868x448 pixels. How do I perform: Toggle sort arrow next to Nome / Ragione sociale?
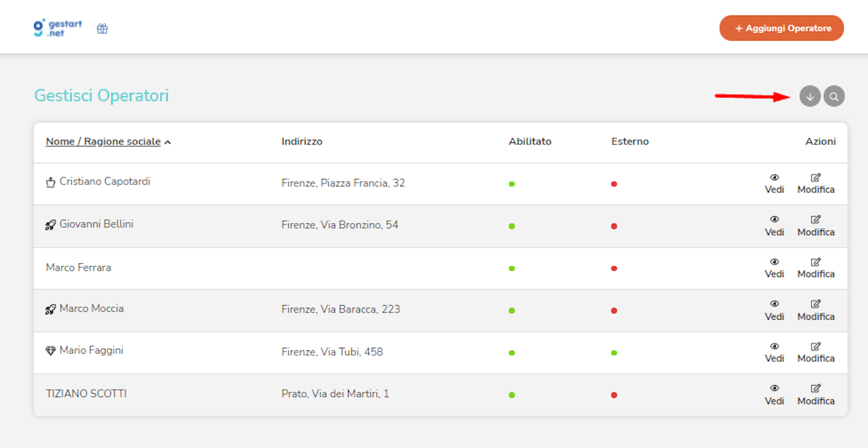(x=167, y=142)
